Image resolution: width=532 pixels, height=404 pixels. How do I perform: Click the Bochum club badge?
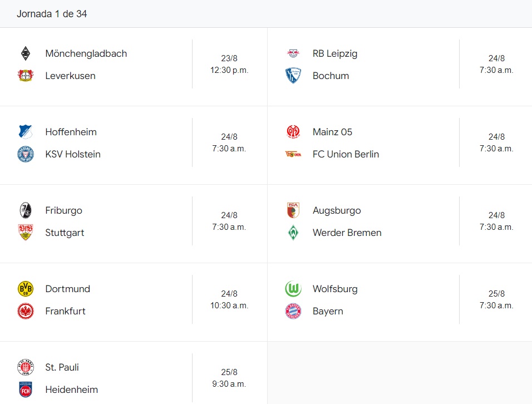click(x=293, y=76)
